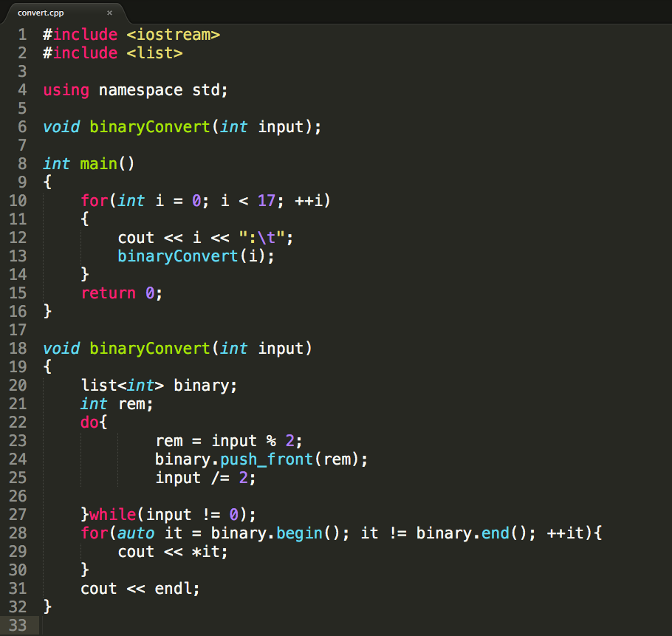Viewport: 672px width, 636px height.
Task: Click closing brace on line 32
Action: (47, 607)
